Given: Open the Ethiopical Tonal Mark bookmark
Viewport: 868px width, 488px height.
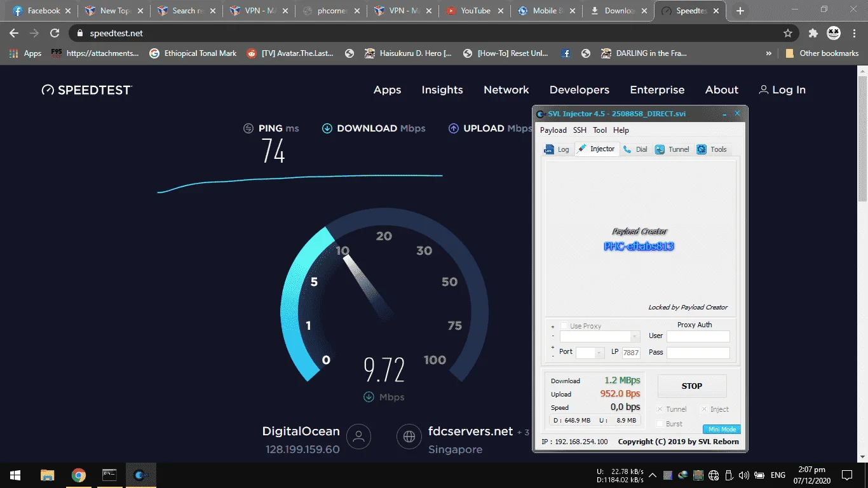Looking at the screenshot, I should pyautogui.click(x=193, y=53).
